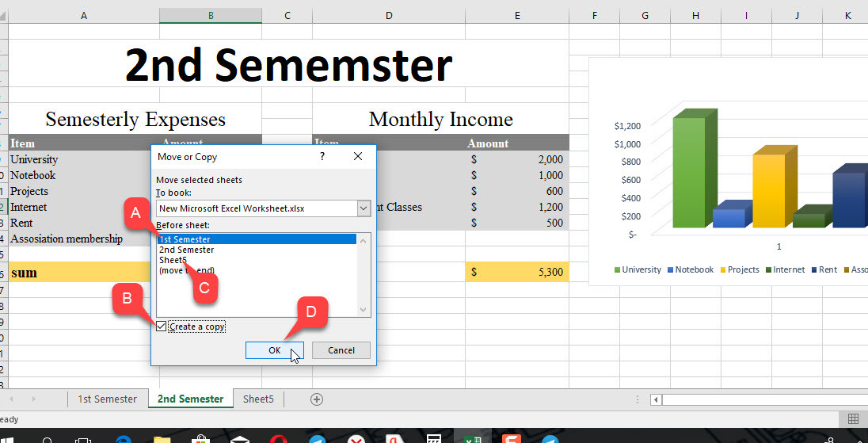Select 1st Semester in Before sheet list

coord(257,239)
